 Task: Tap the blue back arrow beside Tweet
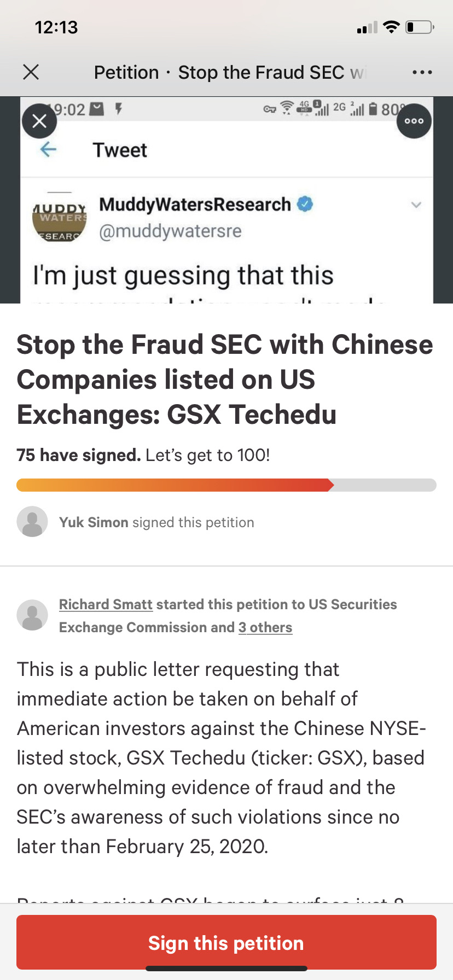(x=48, y=149)
